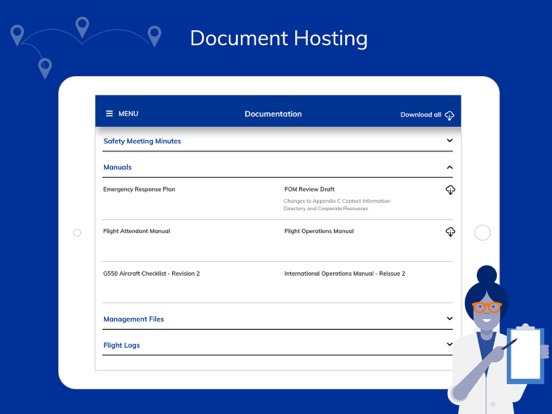Collapse the Manuals section chevron

(x=450, y=167)
